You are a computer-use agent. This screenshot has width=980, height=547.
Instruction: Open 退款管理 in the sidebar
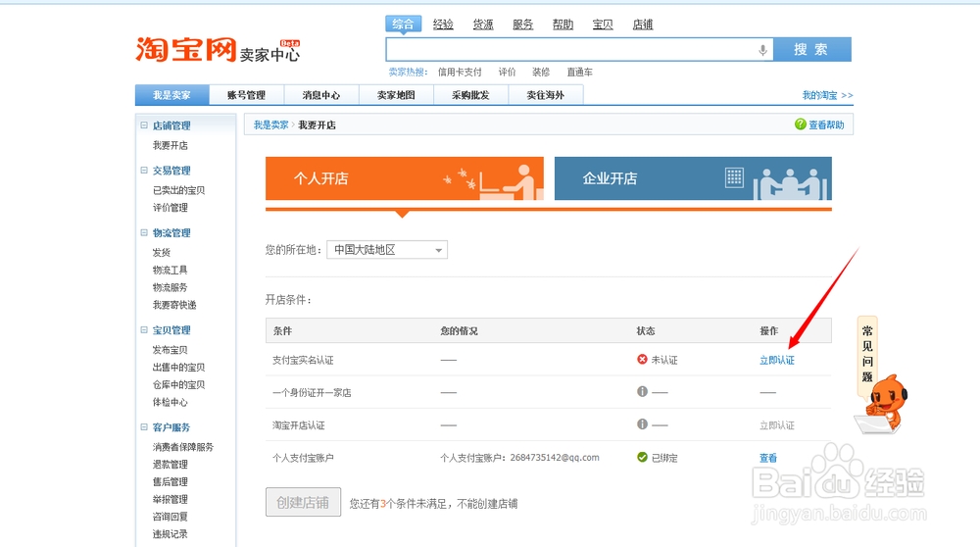coord(170,465)
